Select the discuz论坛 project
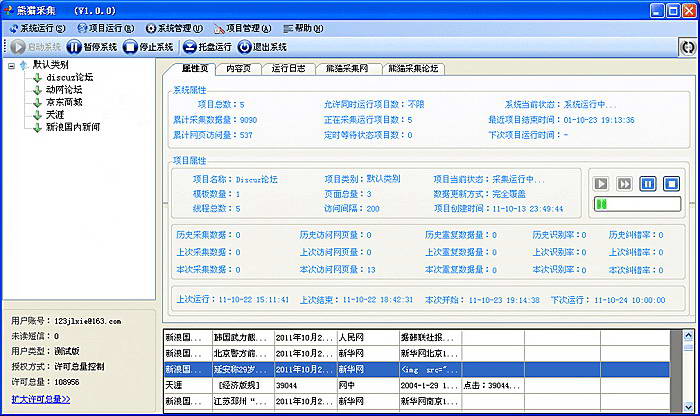 [x=70, y=77]
